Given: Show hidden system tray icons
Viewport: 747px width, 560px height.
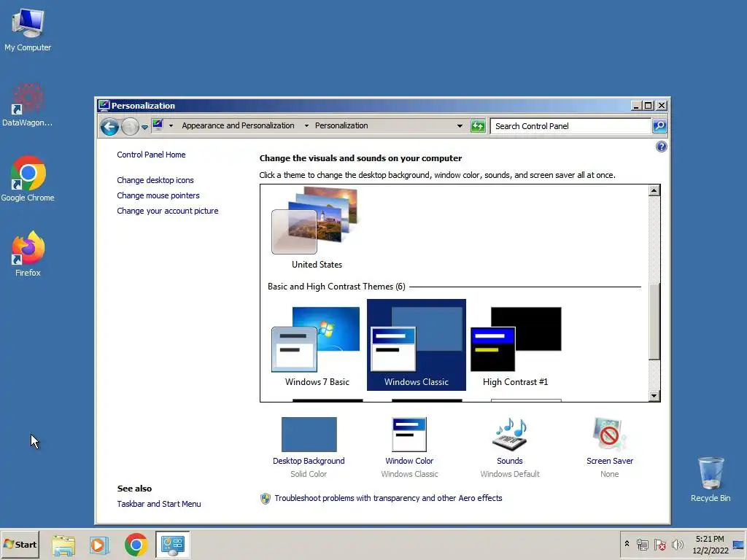Looking at the screenshot, I should coord(627,544).
